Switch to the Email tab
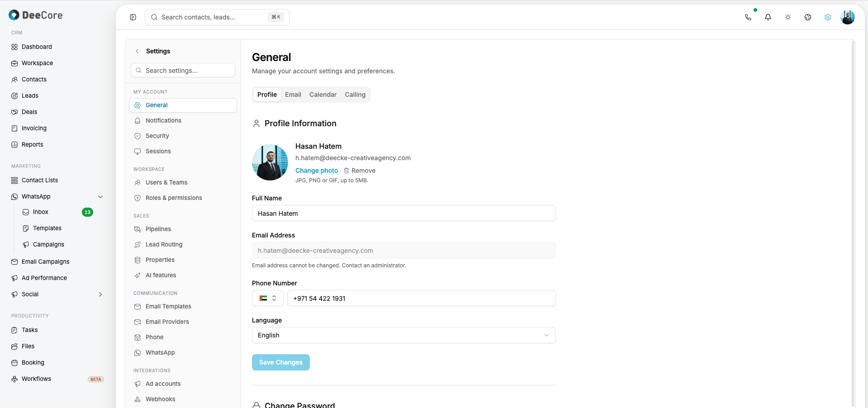The height and width of the screenshot is (408, 868). [x=293, y=95]
